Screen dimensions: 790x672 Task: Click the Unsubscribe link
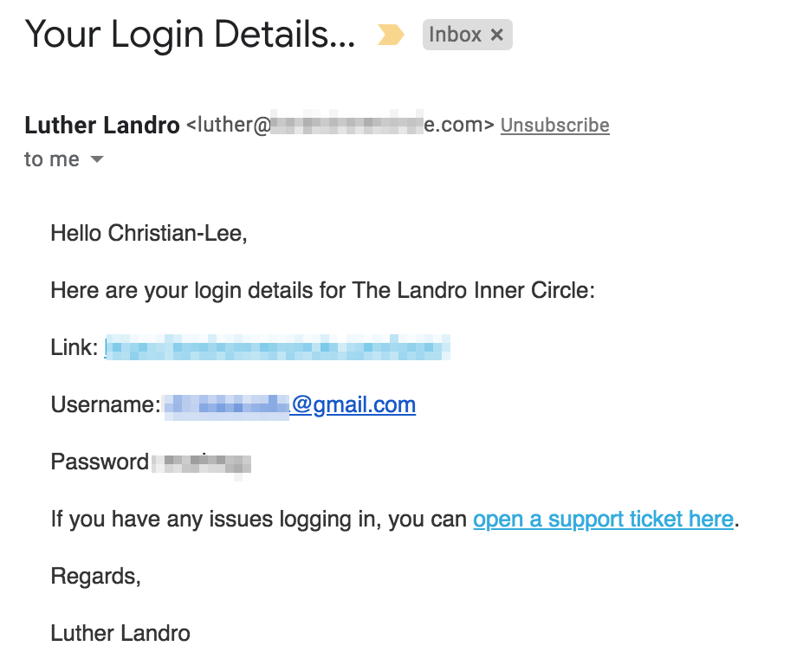pyautogui.click(x=554, y=125)
